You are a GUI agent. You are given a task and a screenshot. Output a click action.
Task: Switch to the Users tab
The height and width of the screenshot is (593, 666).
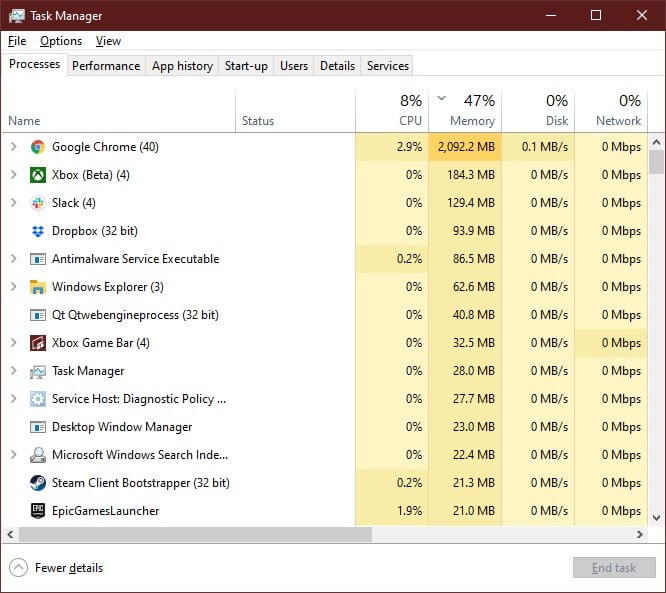[x=294, y=66]
